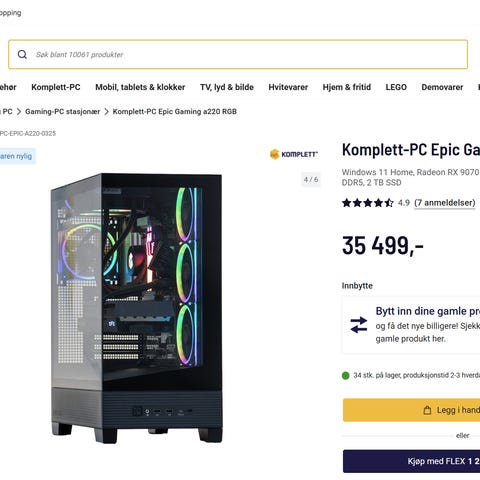Image resolution: width=480 pixels, height=480 pixels.
Task: Open Mobil, tablets & klokker menu
Action: pyautogui.click(x=140, y=87)
